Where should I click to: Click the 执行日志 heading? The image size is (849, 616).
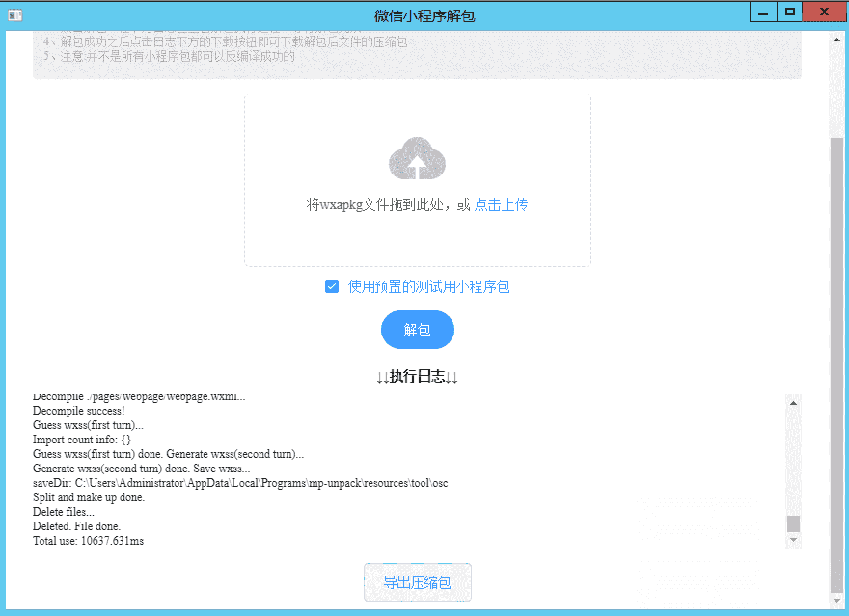(417, 376)
